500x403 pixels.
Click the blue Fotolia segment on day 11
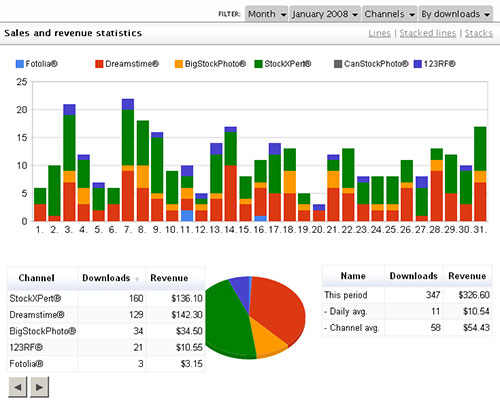(x=187, y=216)
